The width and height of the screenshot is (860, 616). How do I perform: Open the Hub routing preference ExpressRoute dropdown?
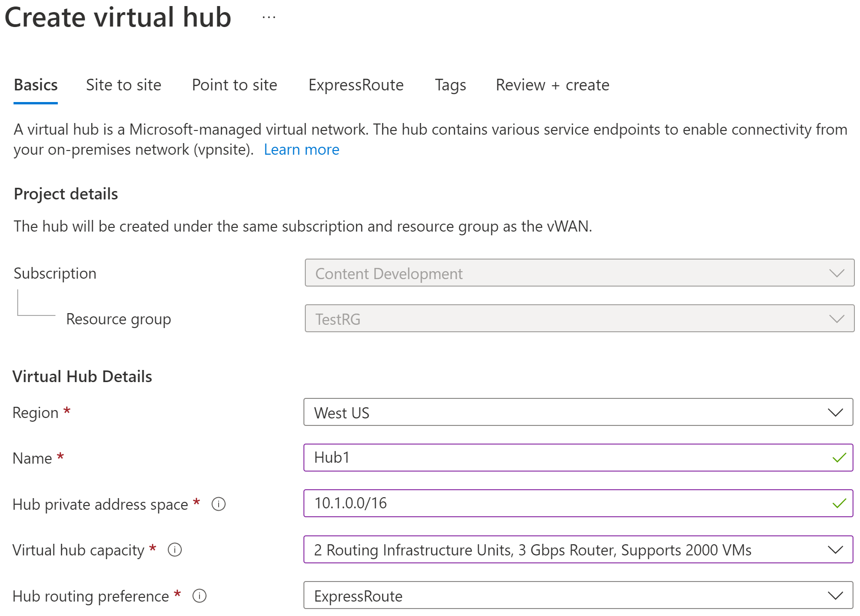[x=834, y=595]
